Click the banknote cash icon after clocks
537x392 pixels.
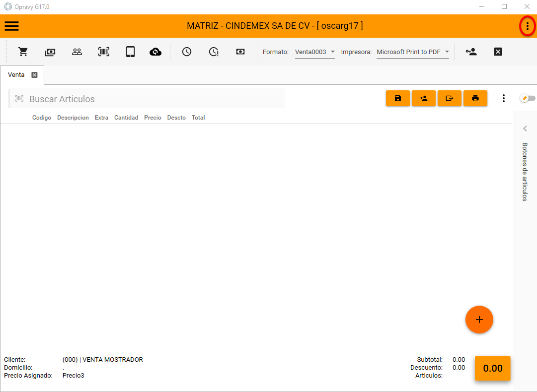(x=240, y=52)
